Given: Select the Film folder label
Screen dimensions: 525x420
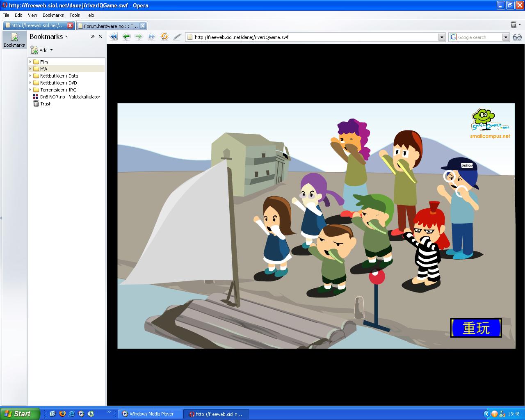Looking at the screenshot, I should [44, 62].
